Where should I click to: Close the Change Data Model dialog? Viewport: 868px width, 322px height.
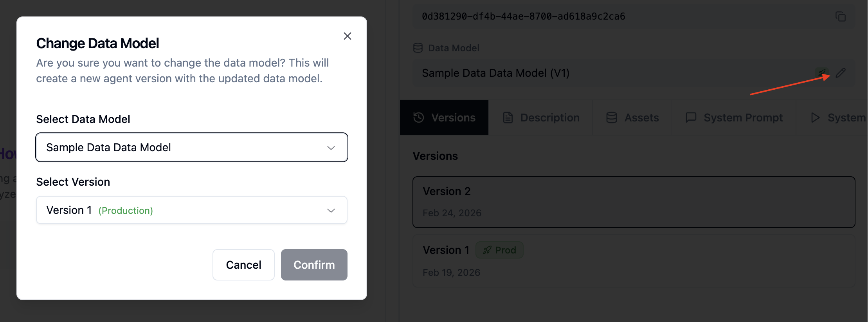347,36
